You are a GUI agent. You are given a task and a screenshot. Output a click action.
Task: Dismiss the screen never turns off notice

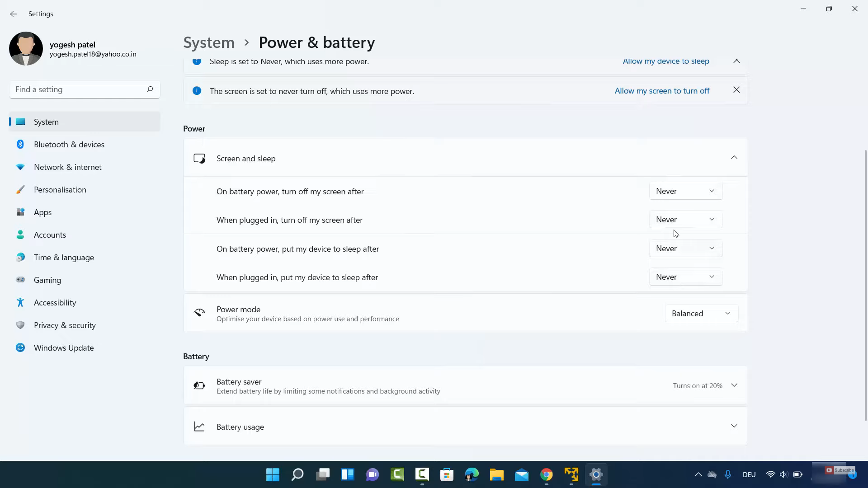(736, 90)
